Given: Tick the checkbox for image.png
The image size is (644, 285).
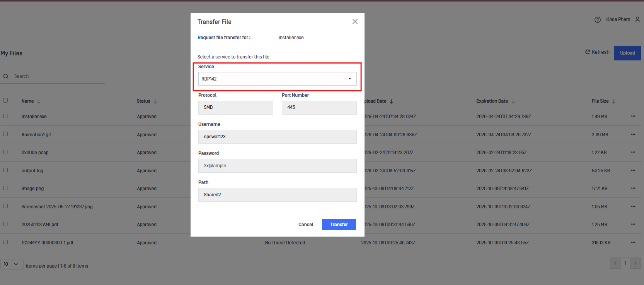Looking at the screenshot, I should (x=5, y=188).
